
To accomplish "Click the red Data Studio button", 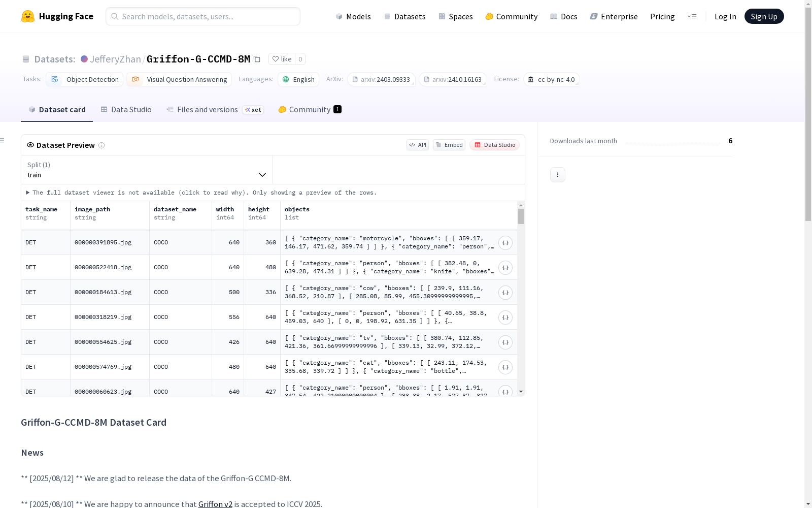I will pyautogui.click(x=494, y=145).
